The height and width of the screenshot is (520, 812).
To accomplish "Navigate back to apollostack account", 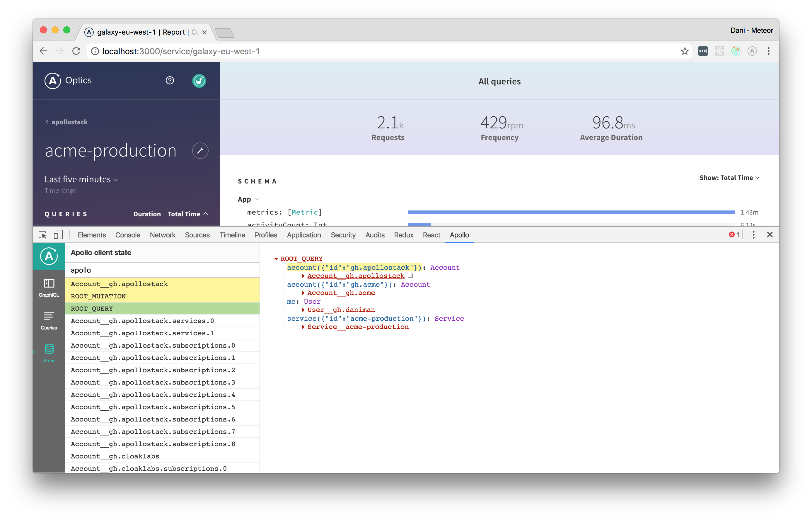I will 66,121.
